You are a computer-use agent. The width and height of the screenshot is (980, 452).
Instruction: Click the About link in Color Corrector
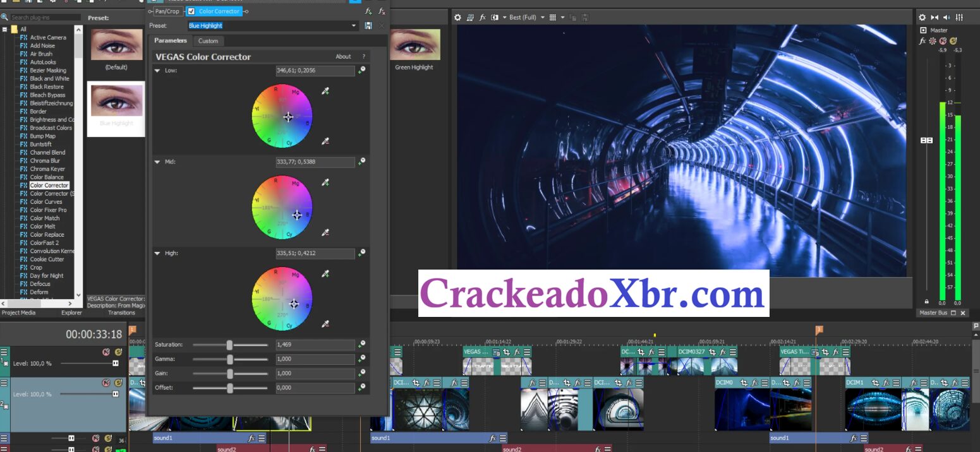click(343, 57)
